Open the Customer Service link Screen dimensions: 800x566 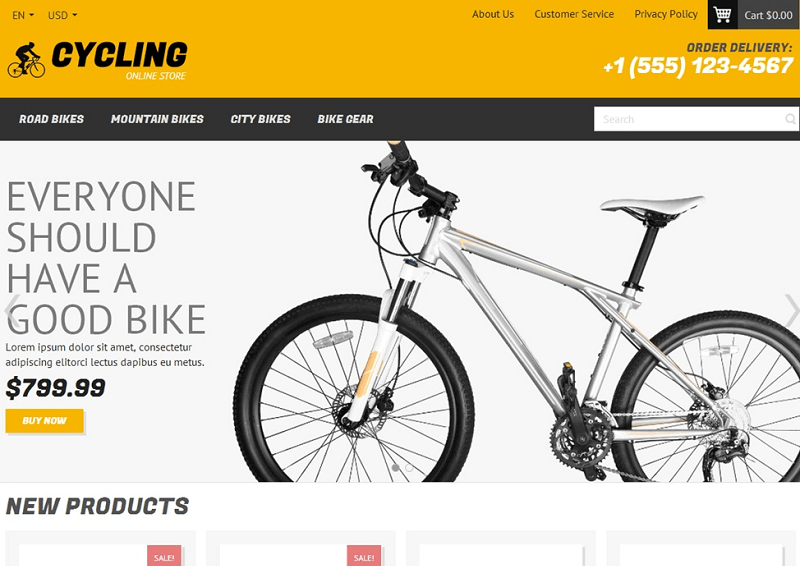[574, 14]
